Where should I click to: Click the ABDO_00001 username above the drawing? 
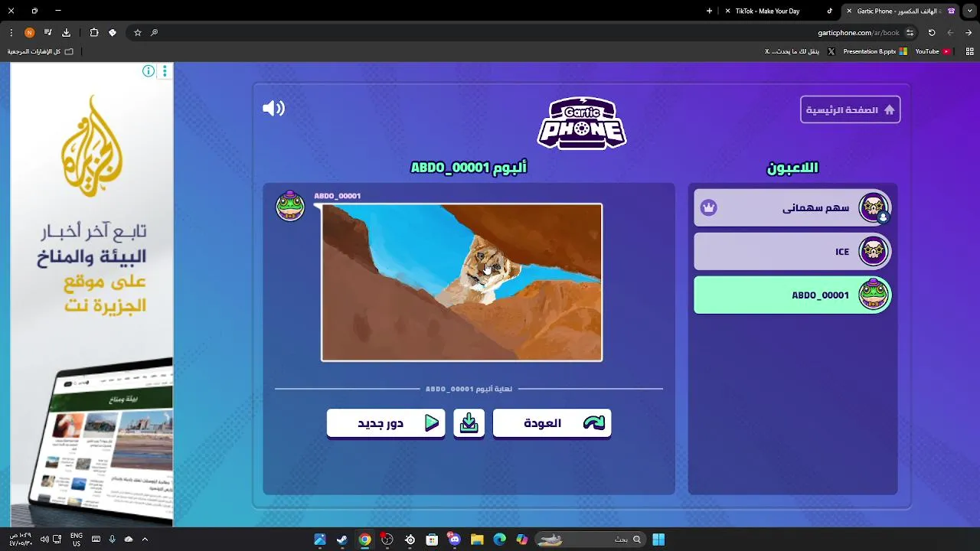pyautogui.click(x=337, y=196)
